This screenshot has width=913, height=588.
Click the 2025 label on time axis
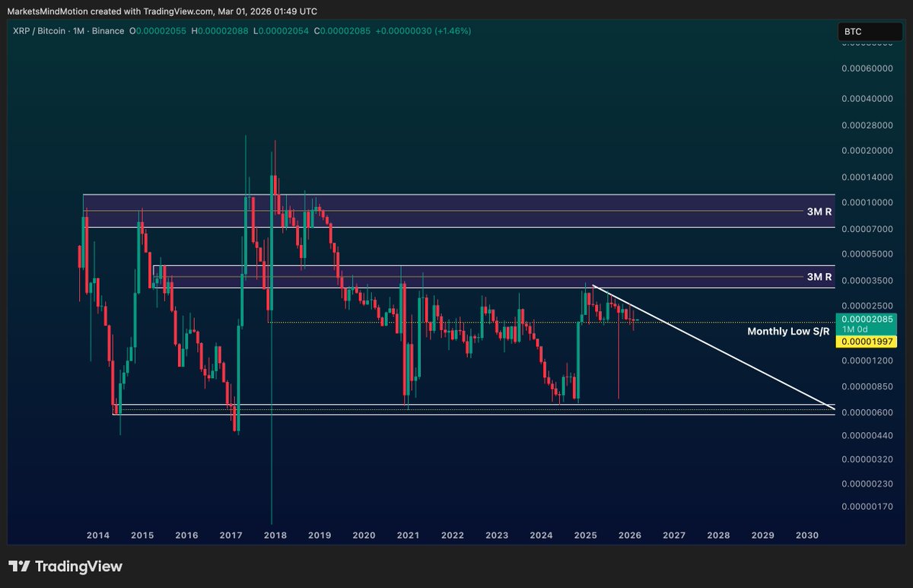[x=586, y=536]
